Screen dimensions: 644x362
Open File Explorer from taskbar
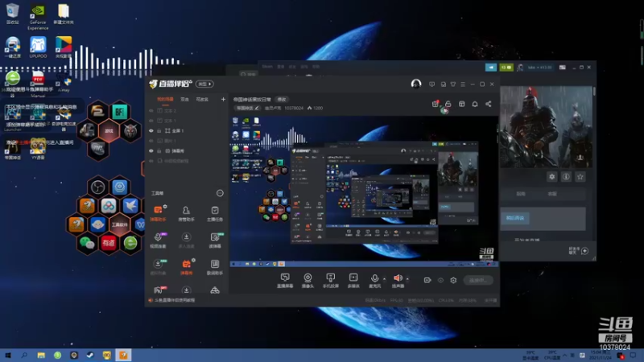[41, 355]
